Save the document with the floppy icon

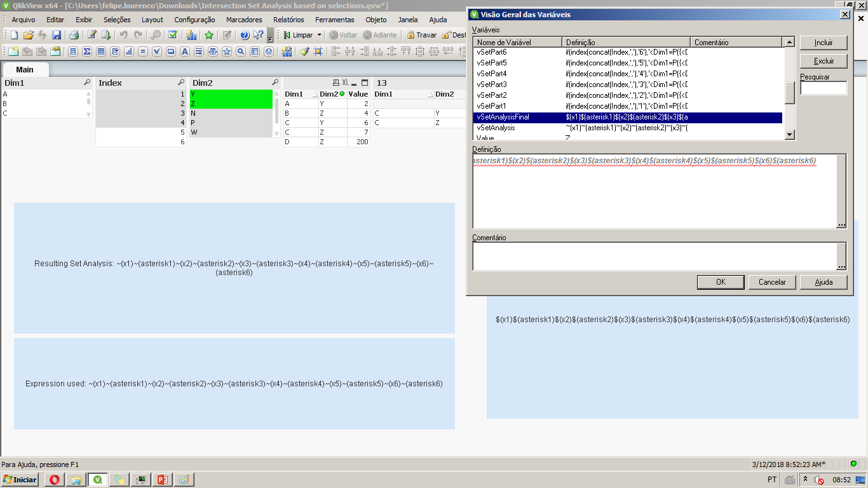(x=57, y=35)
